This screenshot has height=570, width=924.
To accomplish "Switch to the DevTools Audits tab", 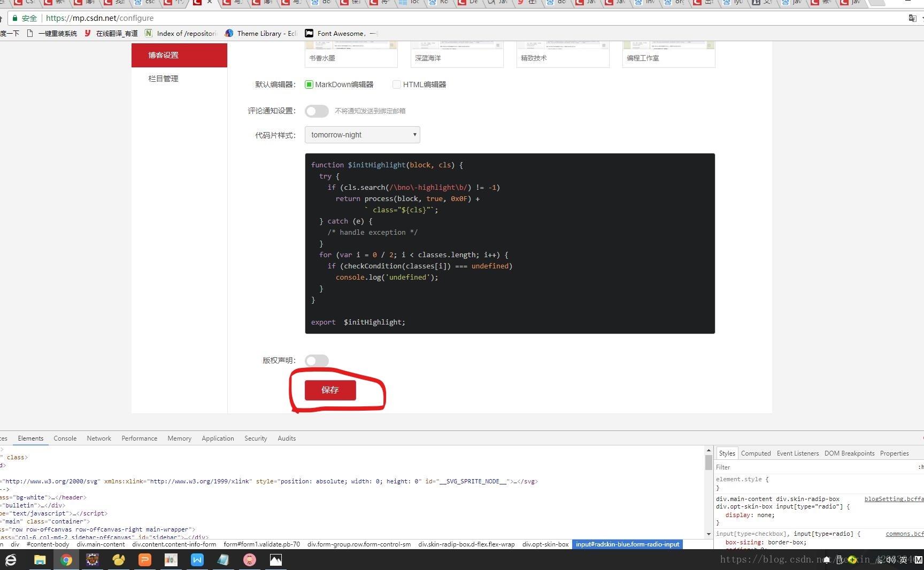I will tap(287, 438).
